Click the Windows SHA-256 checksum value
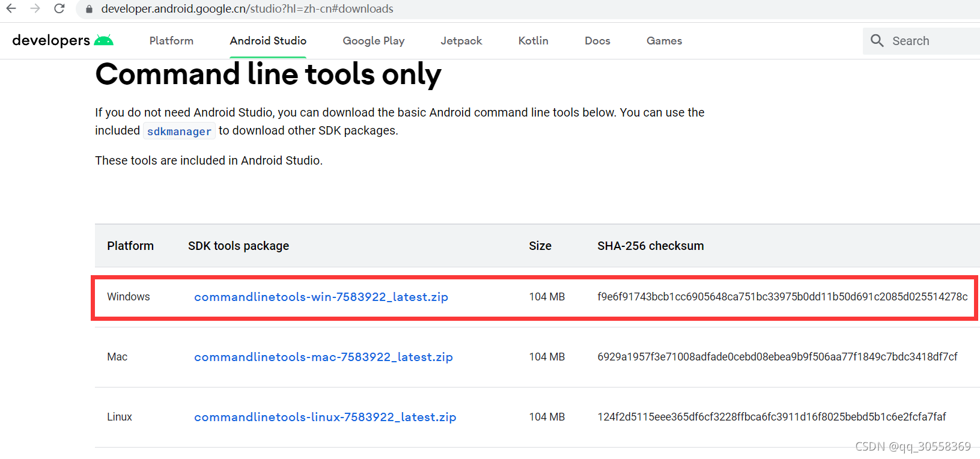This screenshot has width=980, height=459. tap(782, 297)
